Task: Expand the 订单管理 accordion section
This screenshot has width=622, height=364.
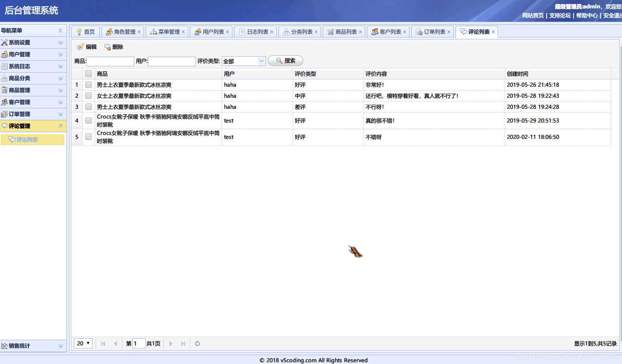Action: click(61, 114)
